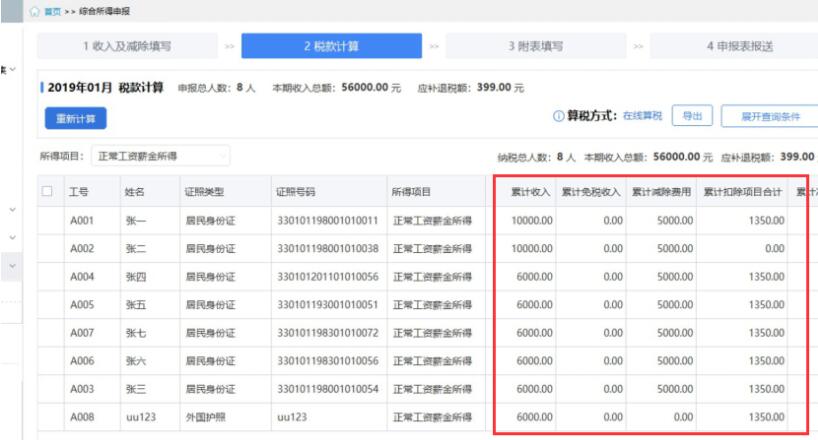Screen dimensions: 818x440
Task: Click the 工号 column header
Action: click(79, 191)
